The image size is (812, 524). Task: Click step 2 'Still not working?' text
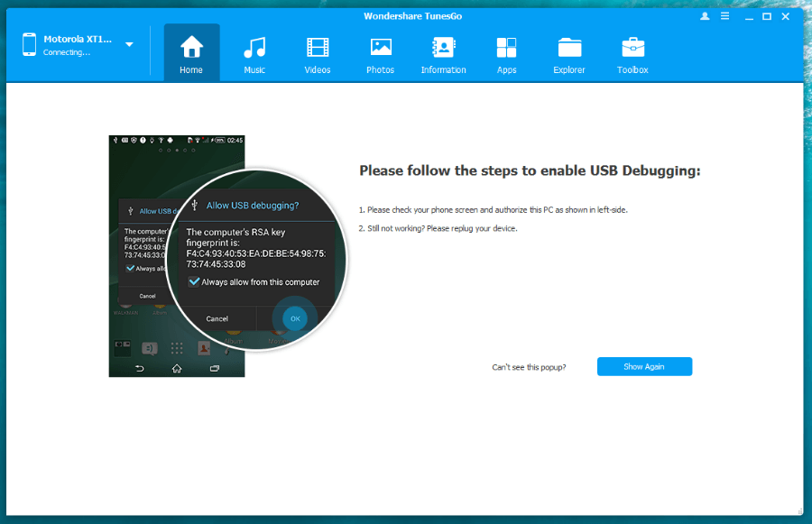[x=438, y=228]
